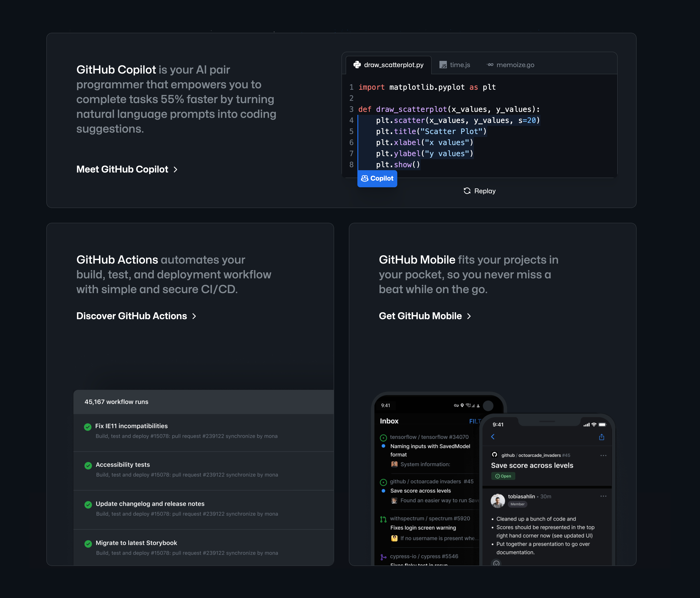
Task: Tap the green Open issue status badge
Action: [503, 476]
